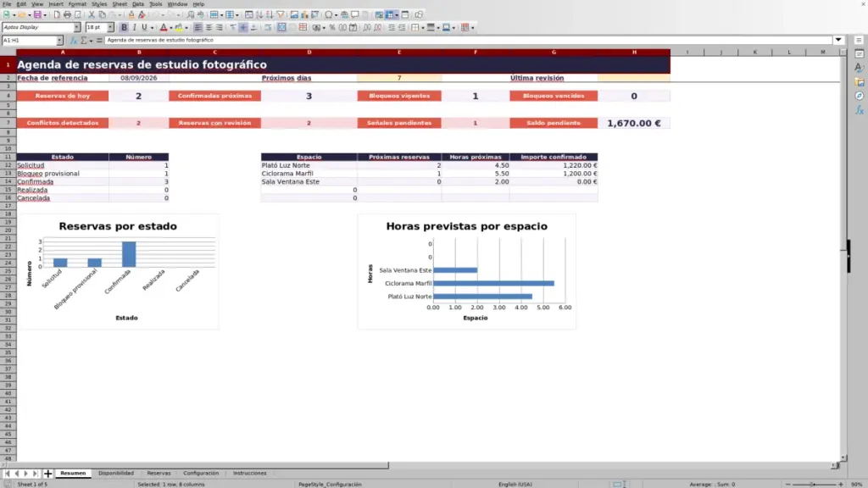Switch to the Configuración sheet tab
Viewport: 868px width, 488px height.
(x=201, y=474)
